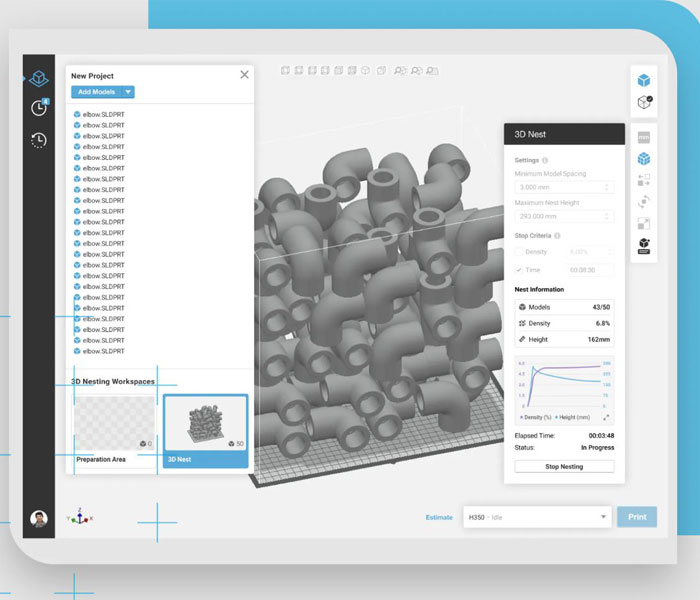Image resolution: width=700 pixels, height=600 pixels.
Task: Click the rotate model tool icon
Action: coord(644,202)
